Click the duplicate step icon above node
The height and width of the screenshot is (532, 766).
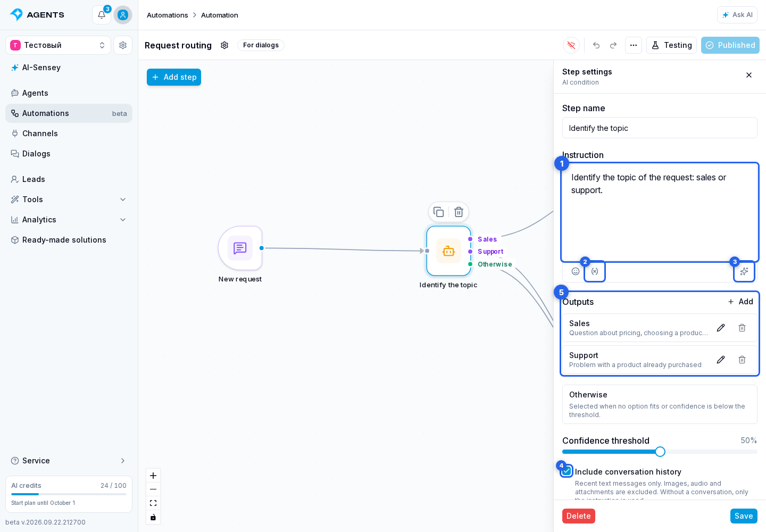click(439, 212)
